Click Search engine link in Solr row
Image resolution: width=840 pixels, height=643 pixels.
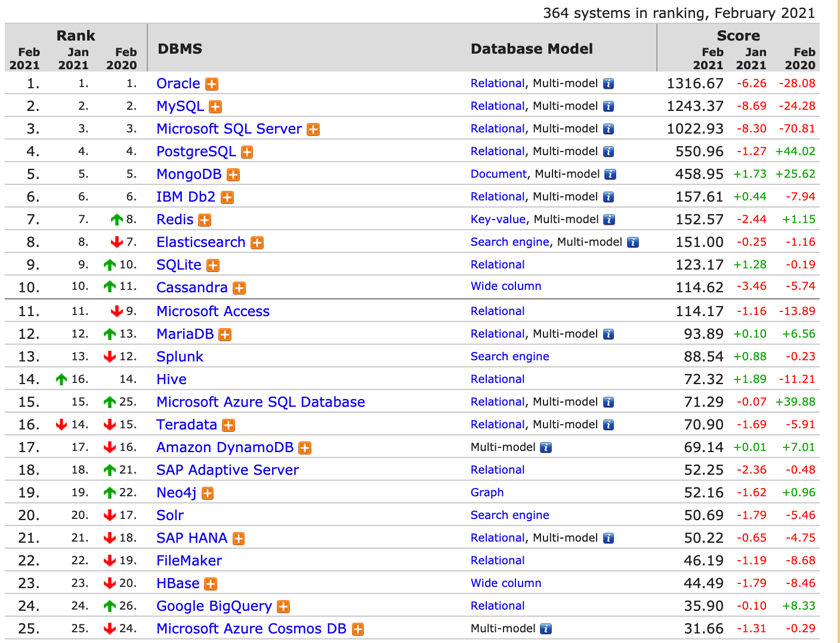(x=510, y=515)
